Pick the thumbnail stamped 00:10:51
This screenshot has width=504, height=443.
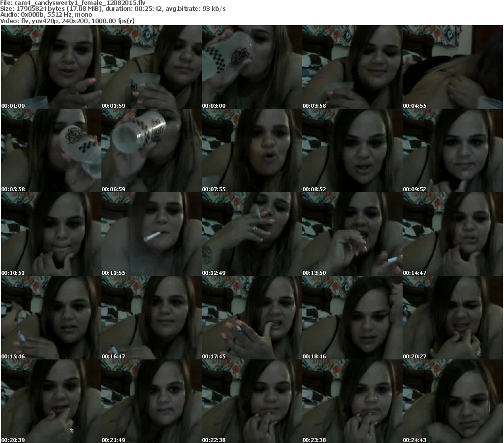(x=51, y=234)
